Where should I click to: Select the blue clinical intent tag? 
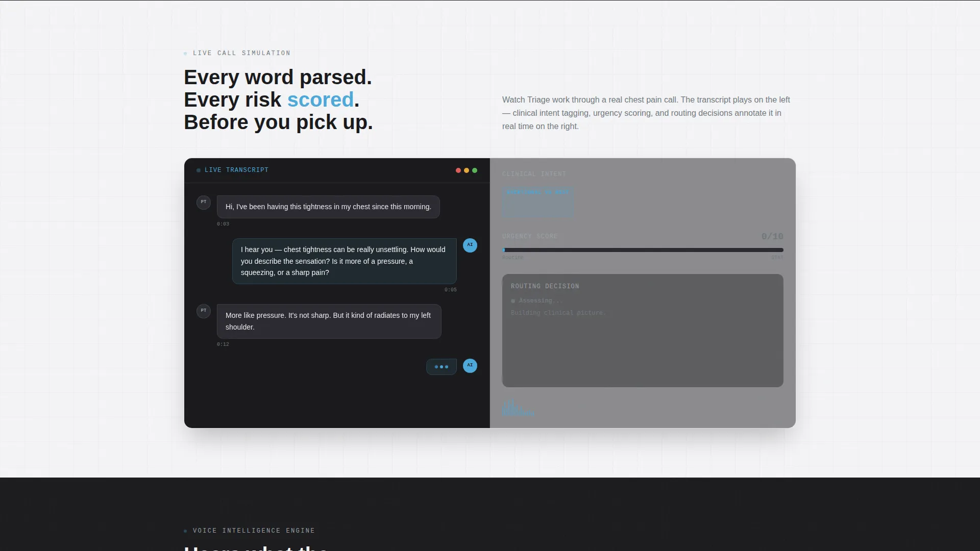click(x=537, y=202)
